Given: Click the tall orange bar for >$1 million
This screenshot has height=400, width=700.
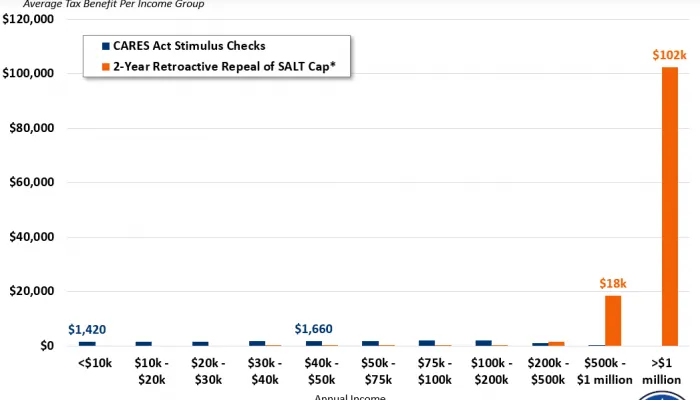Looking at the screenshot, I should pyautogui.click(x=669, y=206).
